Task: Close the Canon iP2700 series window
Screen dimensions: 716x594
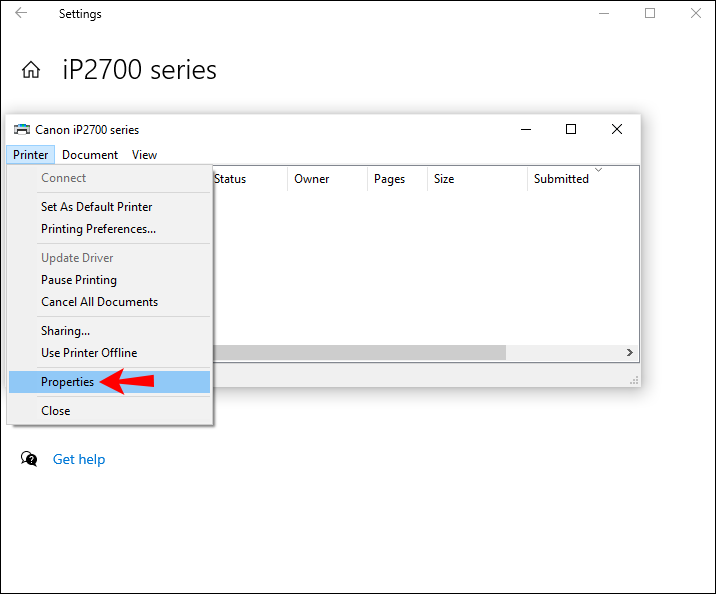Action: 617,130
